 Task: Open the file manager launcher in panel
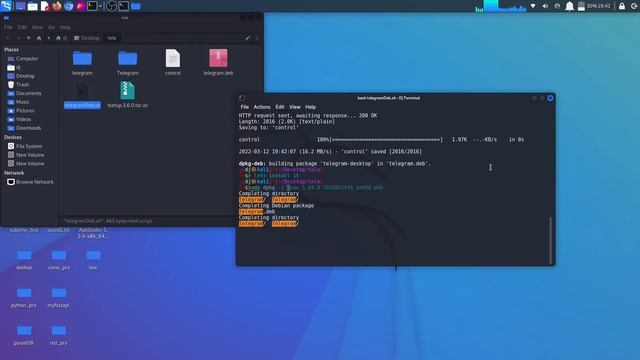click(x=33, y=6)
